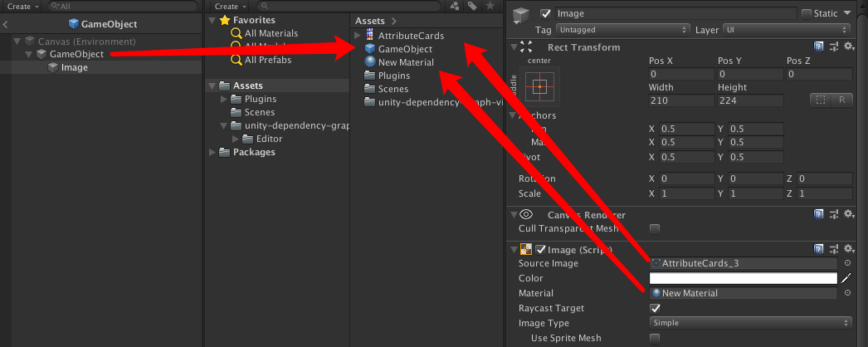Image resolution: width=868 pixels, height=347 pixels.
Task: Enable Use Sprite Mesh checkbox
Action: pos(655,338)
